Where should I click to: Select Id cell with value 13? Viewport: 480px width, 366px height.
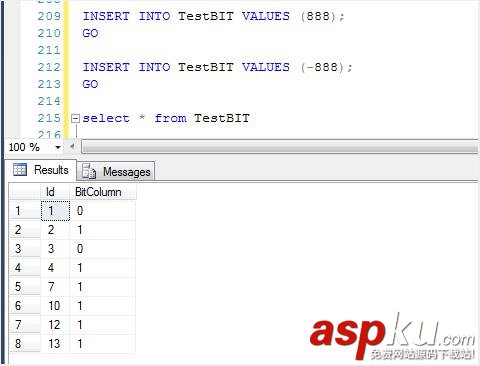point(55,344)
